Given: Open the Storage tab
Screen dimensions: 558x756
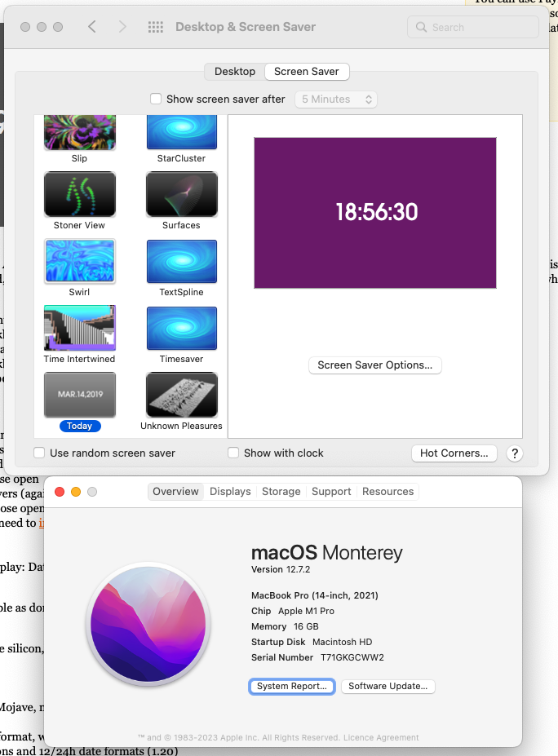Looking at the screenshot, I should (x=281, y=491).
